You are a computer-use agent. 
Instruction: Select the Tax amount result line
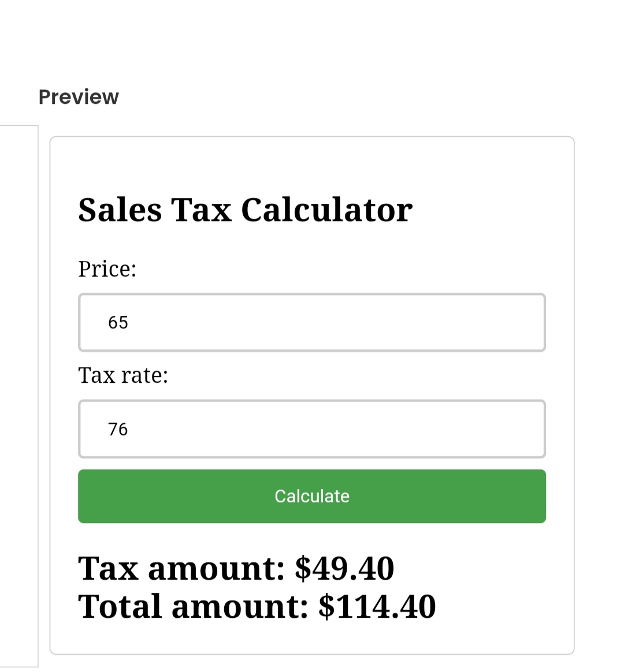coord(236,569)
